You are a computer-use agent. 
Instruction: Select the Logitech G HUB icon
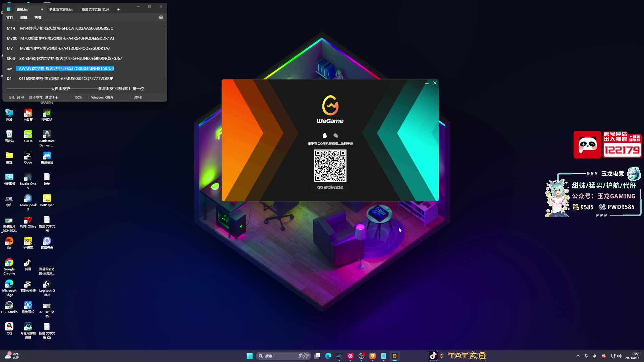click(x=47, y=288)
